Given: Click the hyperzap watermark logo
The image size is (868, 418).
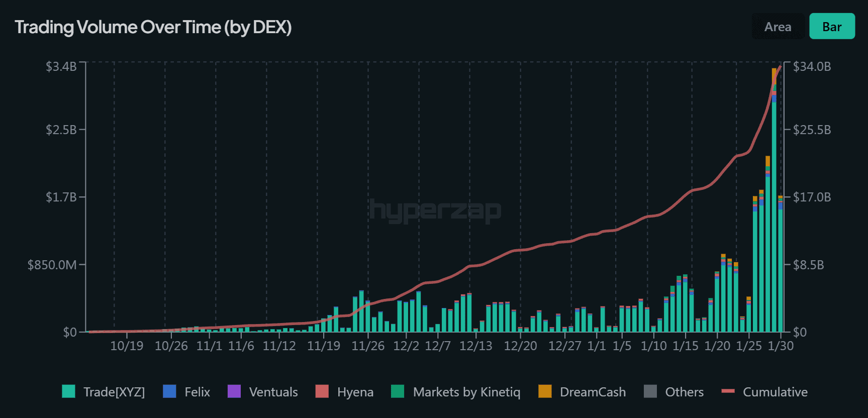Looking at the screenshot, I should pos(435,211).
